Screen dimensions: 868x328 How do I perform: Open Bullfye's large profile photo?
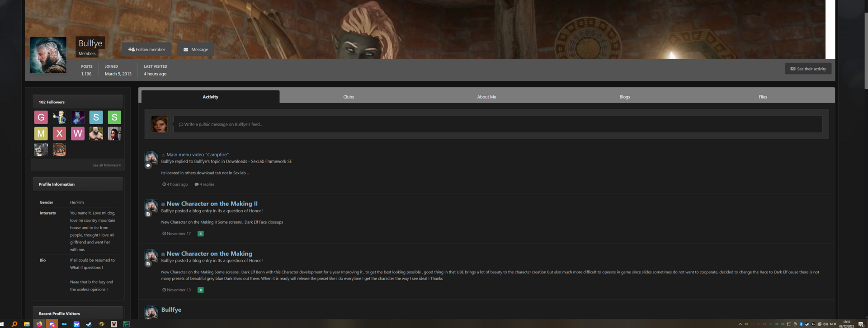(x=48, y=55)
